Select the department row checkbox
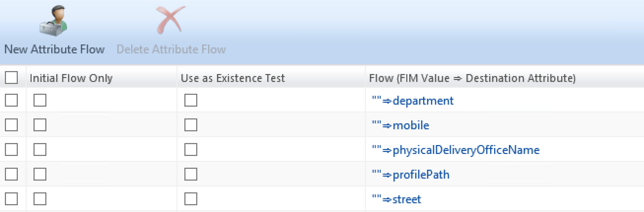 12,100
